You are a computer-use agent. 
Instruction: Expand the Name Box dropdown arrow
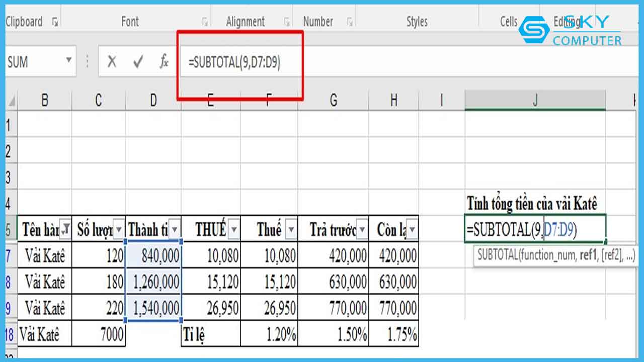(69, 61)
